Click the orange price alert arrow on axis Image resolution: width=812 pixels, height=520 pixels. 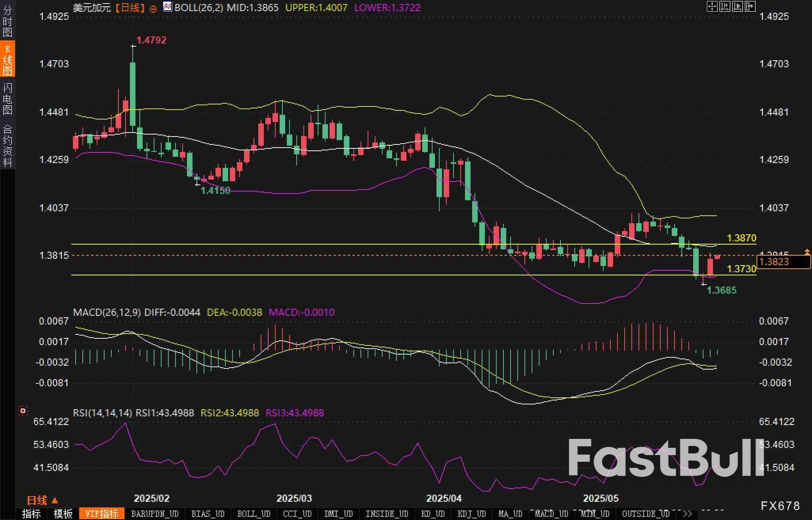coord(807,251)
